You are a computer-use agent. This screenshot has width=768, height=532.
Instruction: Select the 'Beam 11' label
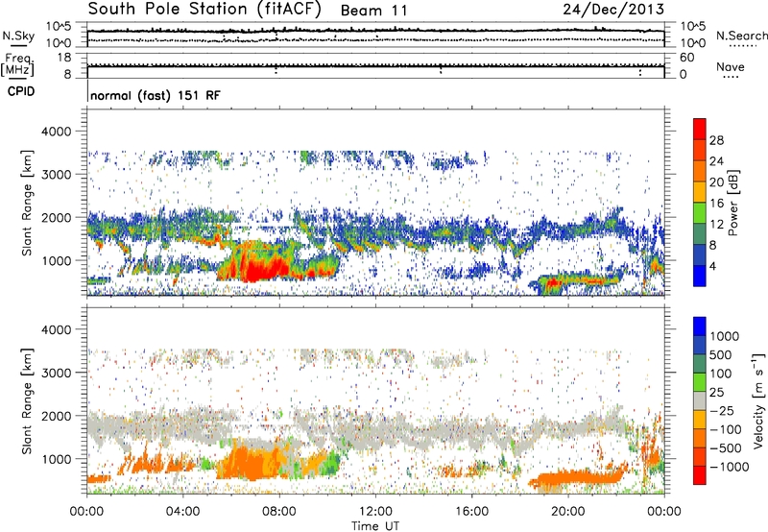pyautogui.click(x=373, y=11)
